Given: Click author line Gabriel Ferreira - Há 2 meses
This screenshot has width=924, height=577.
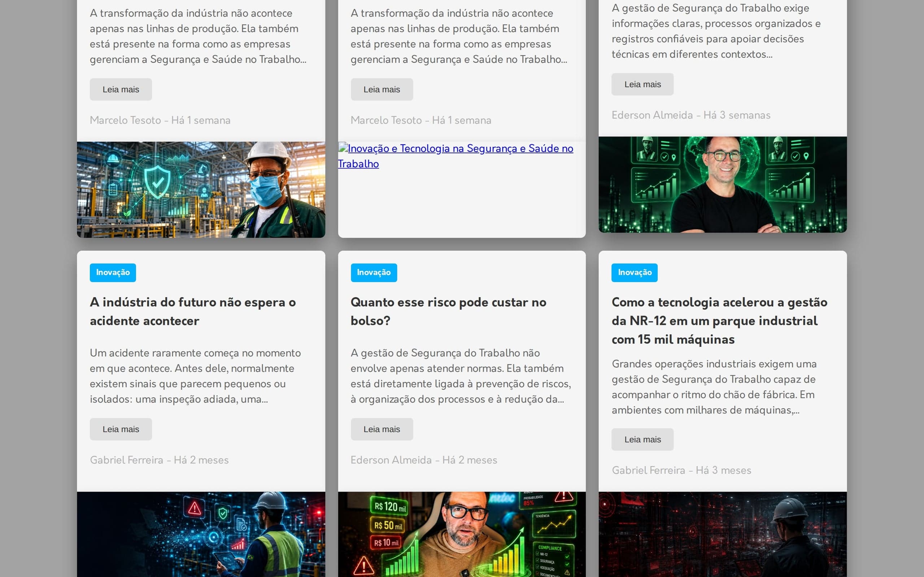Looking at the screenshot, I should point(159,460).
